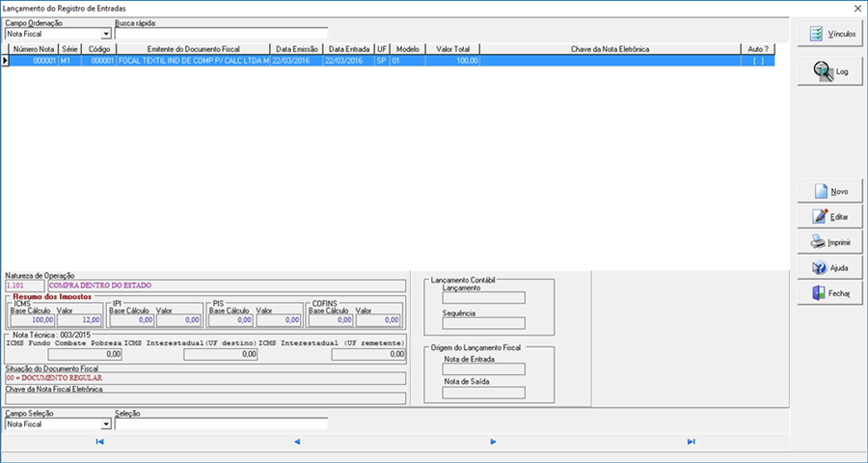
Task: Click the Editar pencil button
Action: pyautogui.click(x=829, y=216)
